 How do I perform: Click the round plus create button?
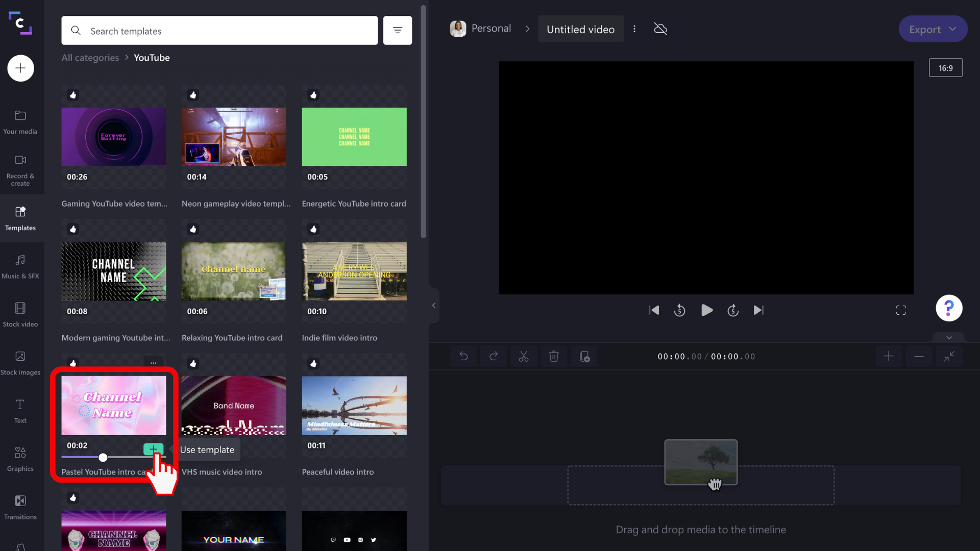(x=20, y=68)
